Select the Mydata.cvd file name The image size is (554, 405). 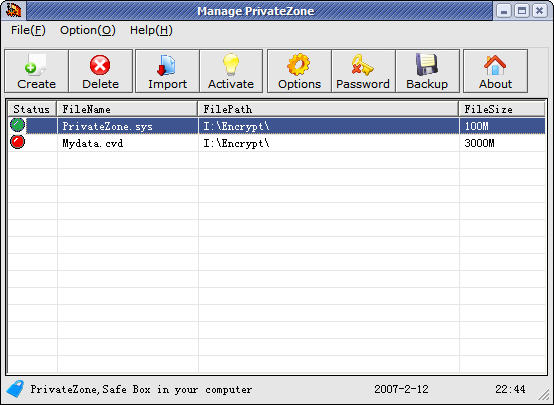[x=93, y=143]
